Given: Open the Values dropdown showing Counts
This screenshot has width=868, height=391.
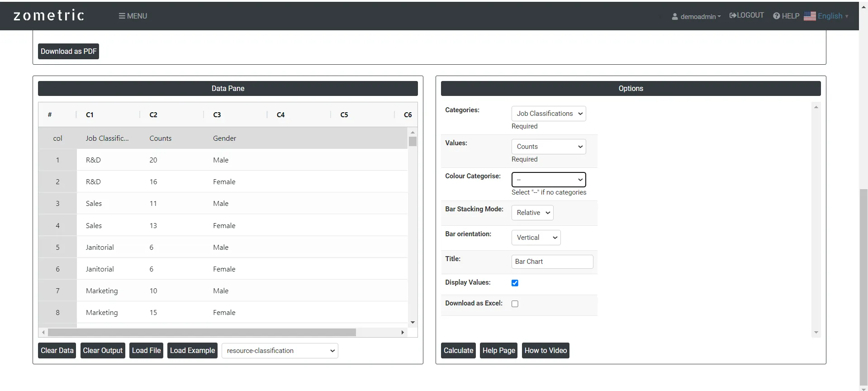Looking at the screenshot, I should (549, 147).
